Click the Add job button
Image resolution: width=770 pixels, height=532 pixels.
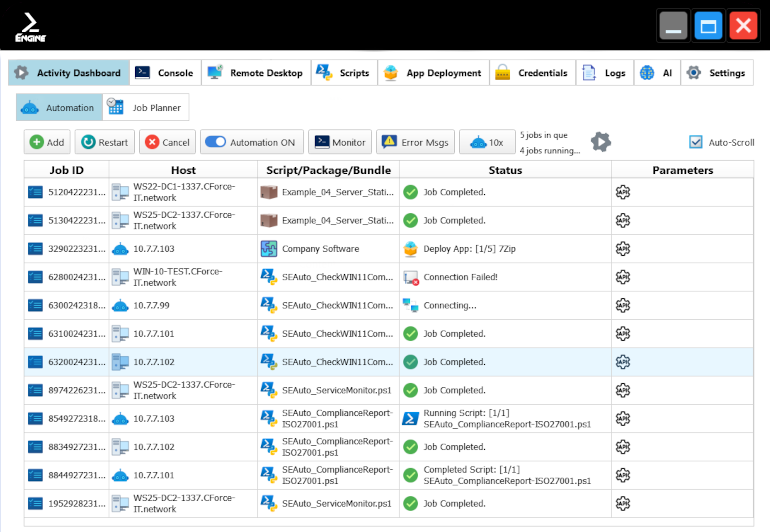click(x=47, y=142)
